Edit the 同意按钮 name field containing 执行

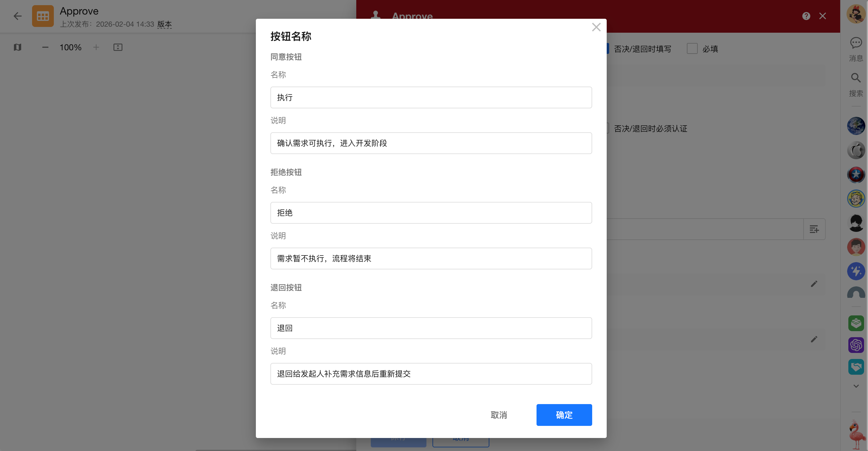click(431, 97)
